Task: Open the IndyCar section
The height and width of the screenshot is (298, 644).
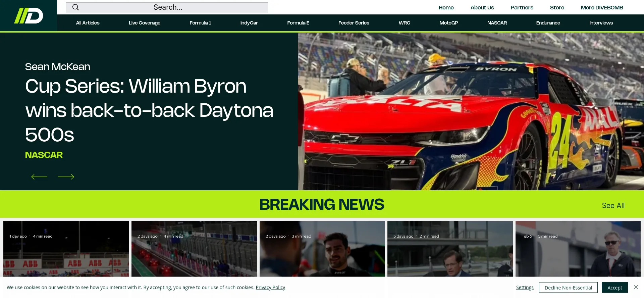Action: point(249,23)
